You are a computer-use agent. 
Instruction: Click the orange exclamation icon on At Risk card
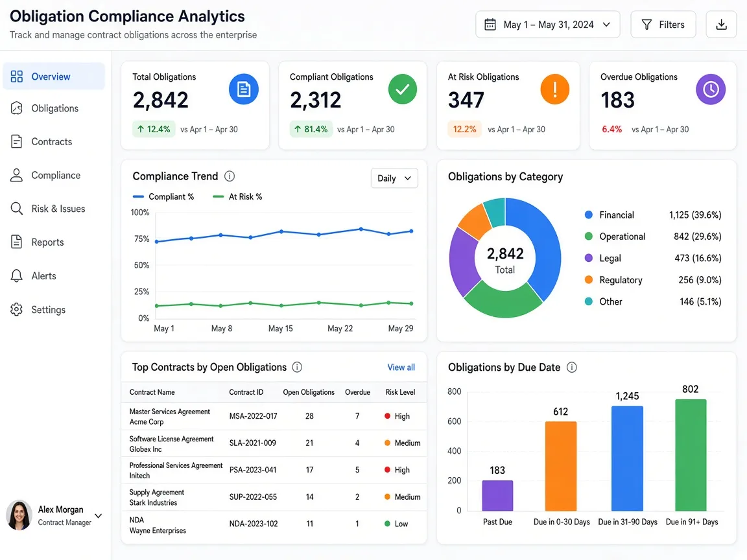[x=555, y=89]
